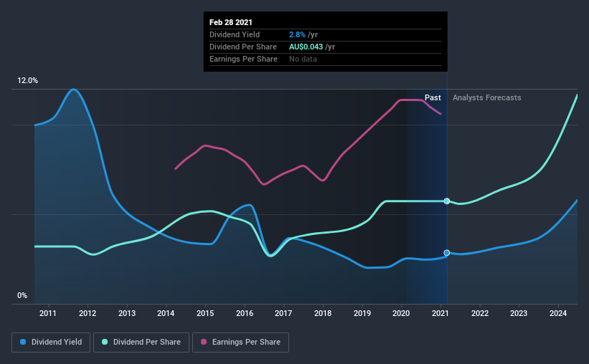
Task: Click the 0% y-axis label
Action: tap(22, 296)
